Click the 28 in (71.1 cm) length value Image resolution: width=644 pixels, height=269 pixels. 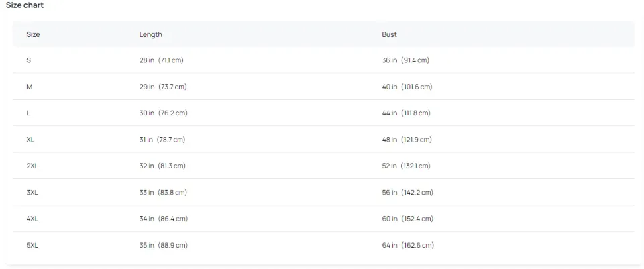click(161, 60)
